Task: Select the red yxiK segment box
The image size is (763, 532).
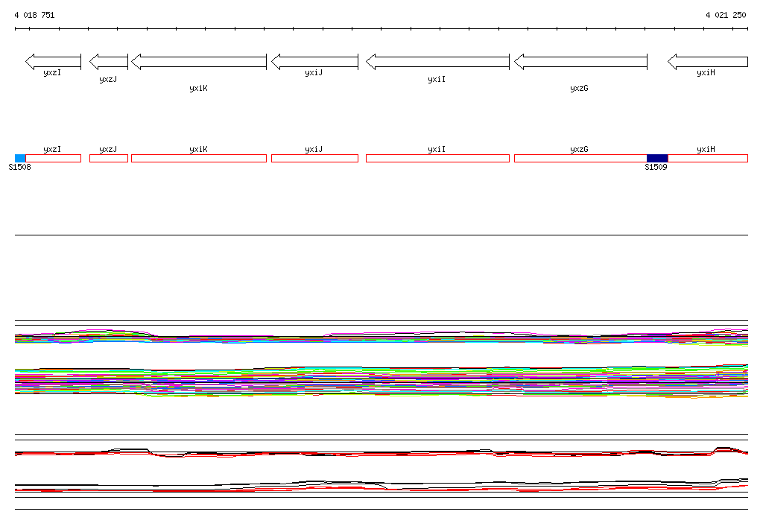Action: click(199, 158)
